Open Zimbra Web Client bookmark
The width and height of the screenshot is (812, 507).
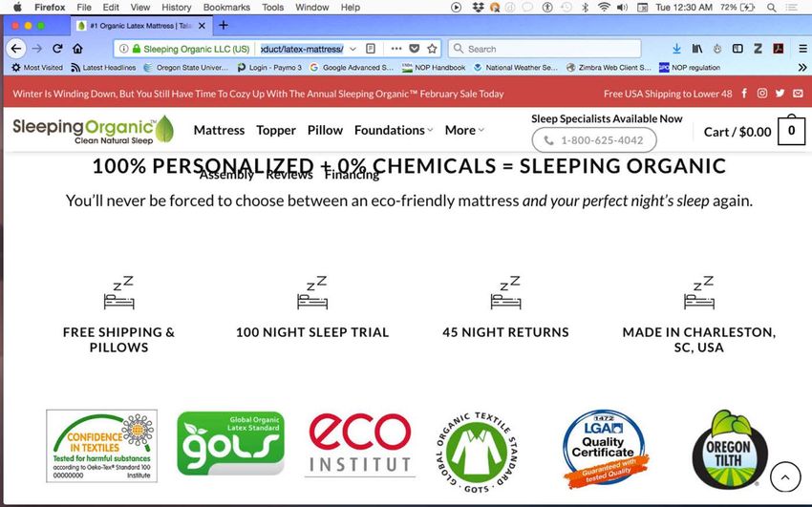[609, 67]
